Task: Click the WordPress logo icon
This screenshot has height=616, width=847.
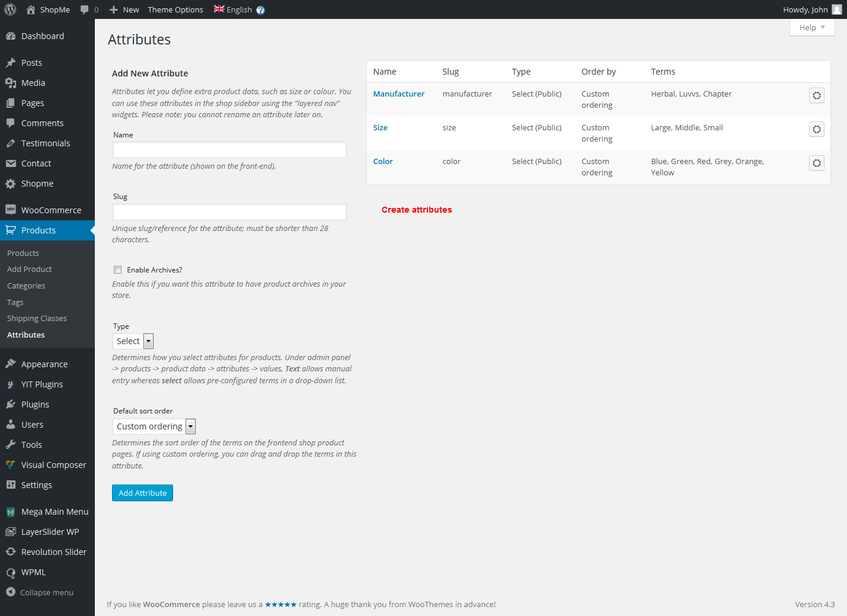Action: coord(10,9)
